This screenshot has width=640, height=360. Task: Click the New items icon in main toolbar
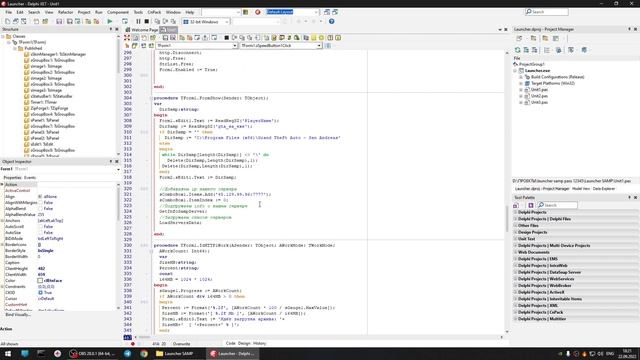pyautogui.click(x=7, y=21)
